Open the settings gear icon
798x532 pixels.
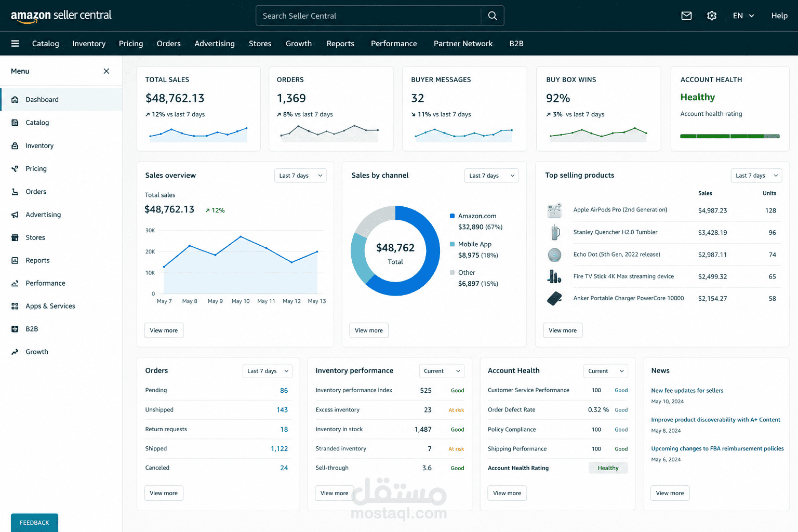pos(712,16)
